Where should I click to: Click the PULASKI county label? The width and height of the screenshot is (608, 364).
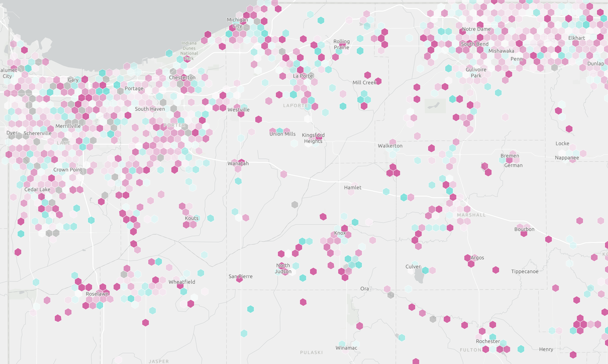pyautogui.click(x=311, y=352)
